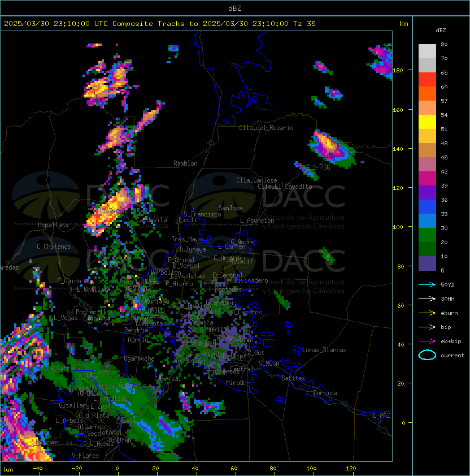Pick the purple 36–39 dBZ swatch
Viewport: 470px width, 476px height.
427,192
